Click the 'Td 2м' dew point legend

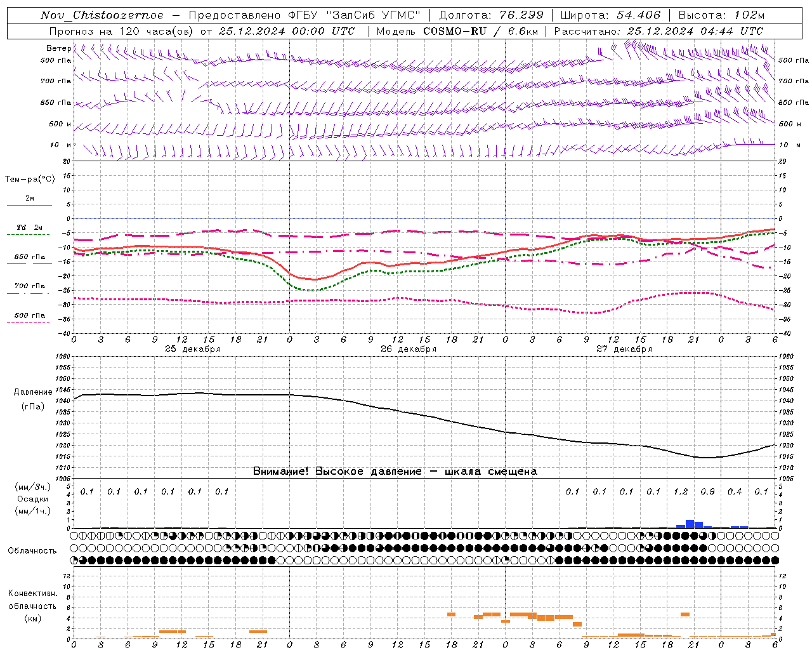tap(29, 227)
